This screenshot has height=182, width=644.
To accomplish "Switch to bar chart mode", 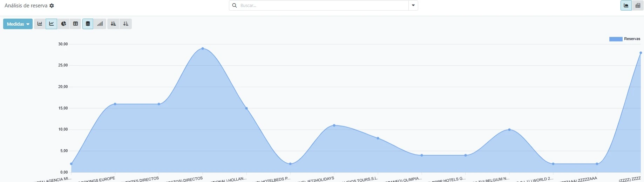I will (x=40, y=24).
